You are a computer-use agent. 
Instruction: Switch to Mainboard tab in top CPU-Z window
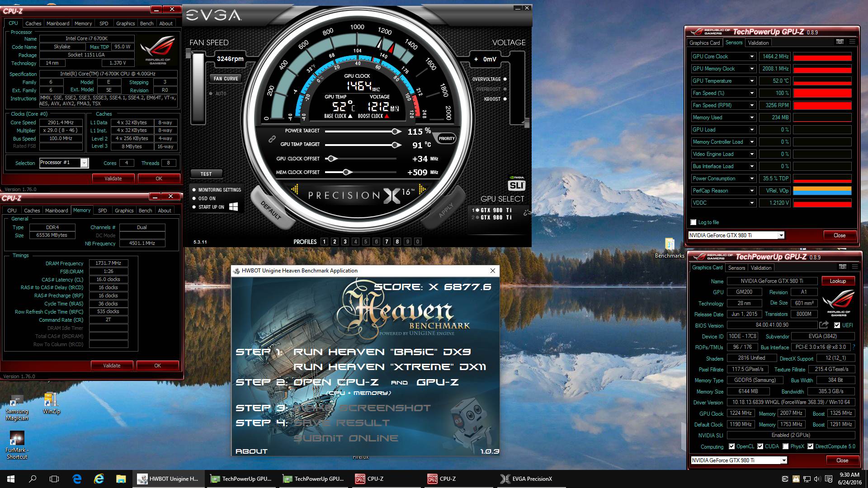pos(58,23)
